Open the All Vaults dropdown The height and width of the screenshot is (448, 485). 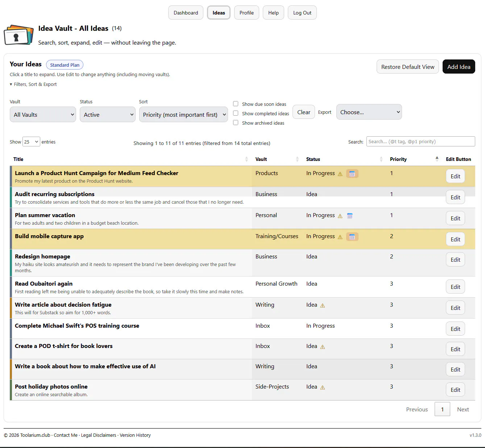click(43, 115)
